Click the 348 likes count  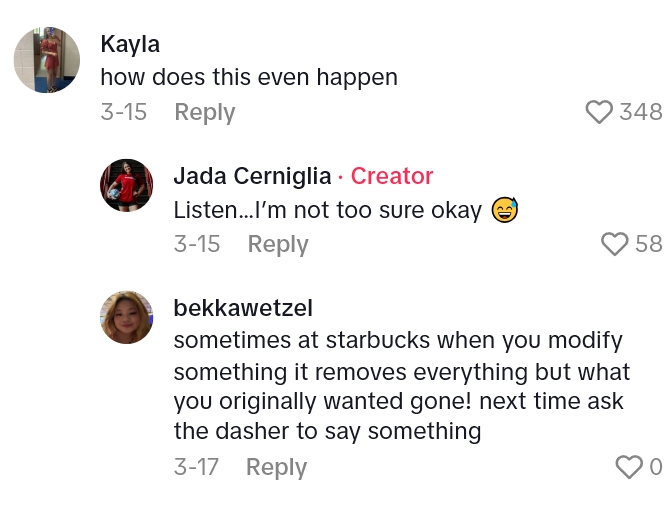(x=641, y=112)
